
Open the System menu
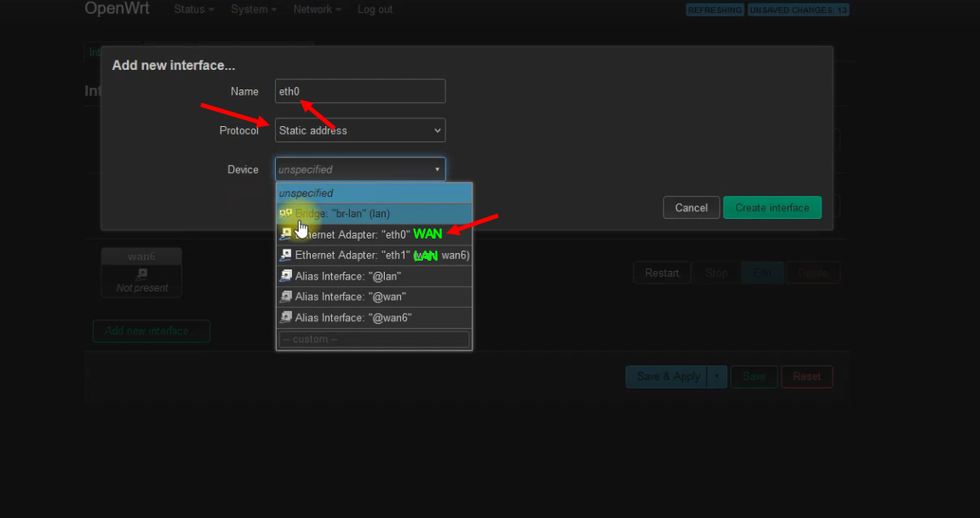coord(254,9)
